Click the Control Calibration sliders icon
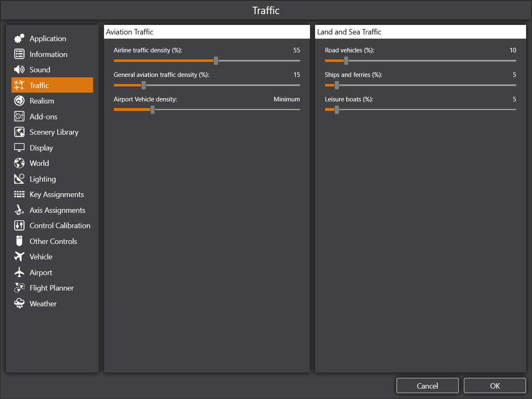The height and width of the screenshot is (399, 532). coord(19,225)
